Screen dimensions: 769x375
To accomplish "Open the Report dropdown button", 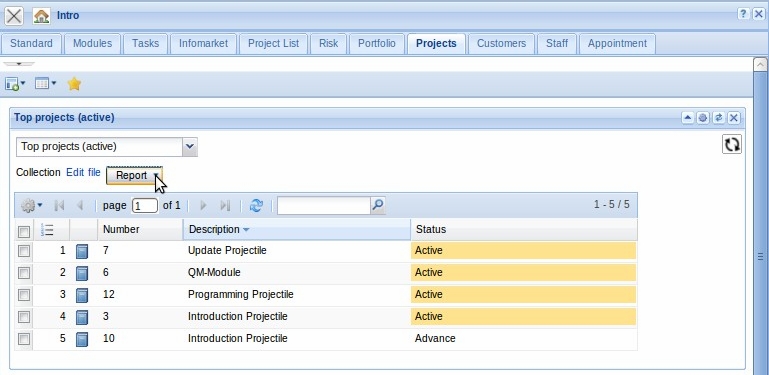I will [134, 175].
